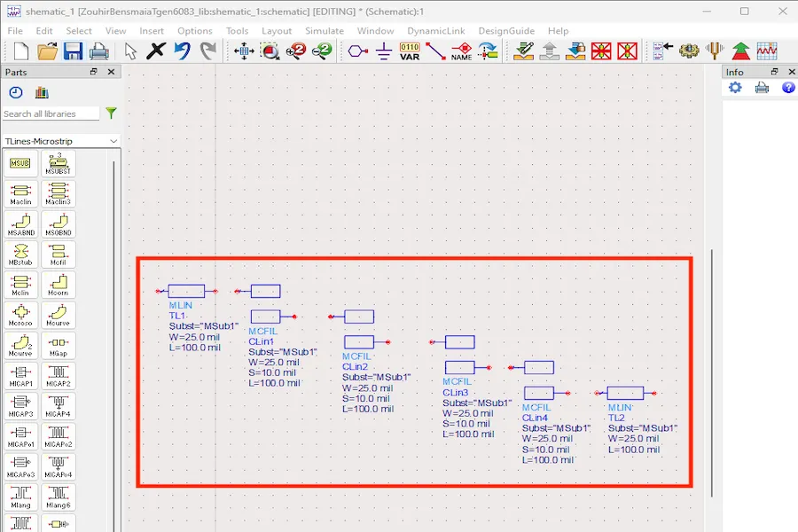Click the TL2 instance name label
798x532 pixels.
pyautogui.click(x=616, y=418)
